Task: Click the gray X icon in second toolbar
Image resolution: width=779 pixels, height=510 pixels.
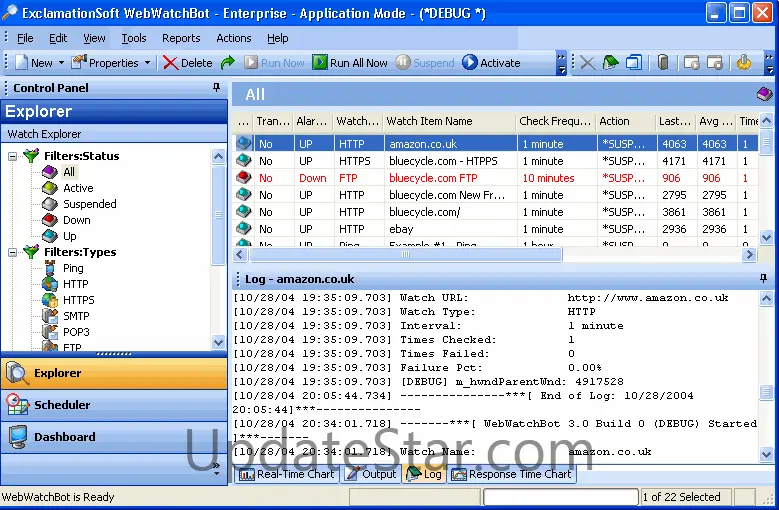Action: click(588, 63)
